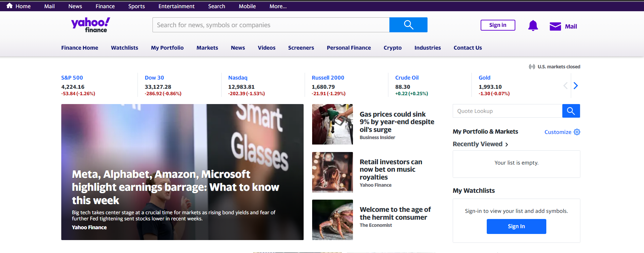Click the blue search magnifier button
The image size is (644, 253).
408,25
